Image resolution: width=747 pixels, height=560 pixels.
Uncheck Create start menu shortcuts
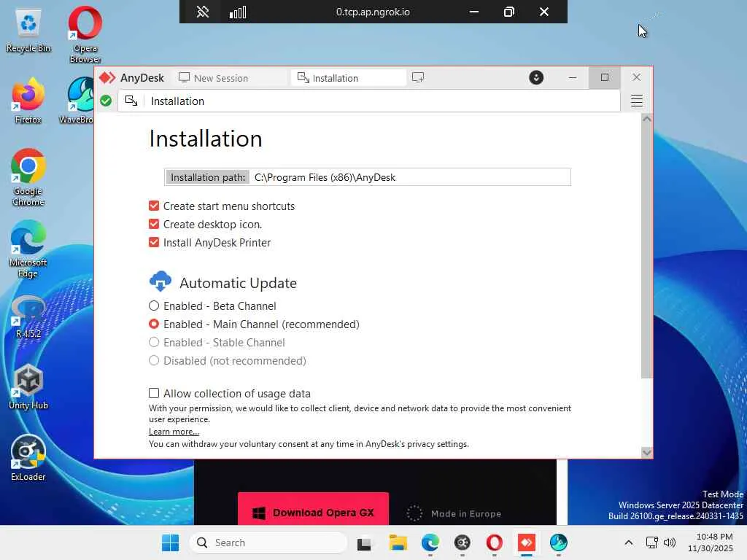click(x=153, y=206)
